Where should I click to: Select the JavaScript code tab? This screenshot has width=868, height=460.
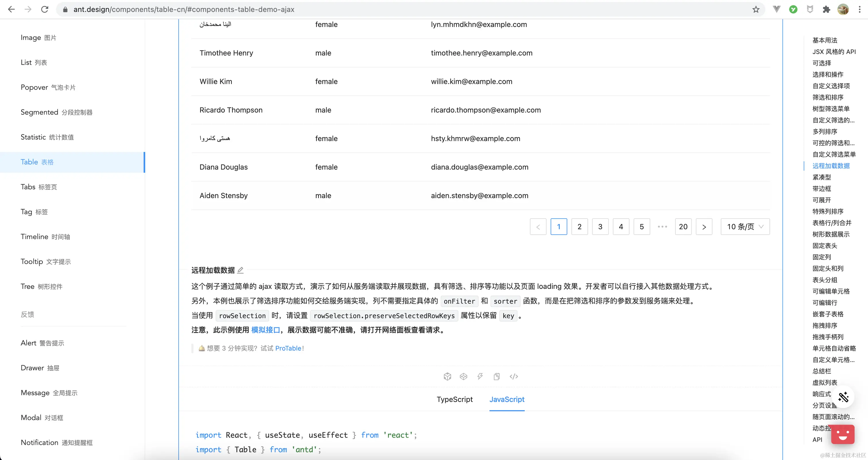[x=507, y=399]
